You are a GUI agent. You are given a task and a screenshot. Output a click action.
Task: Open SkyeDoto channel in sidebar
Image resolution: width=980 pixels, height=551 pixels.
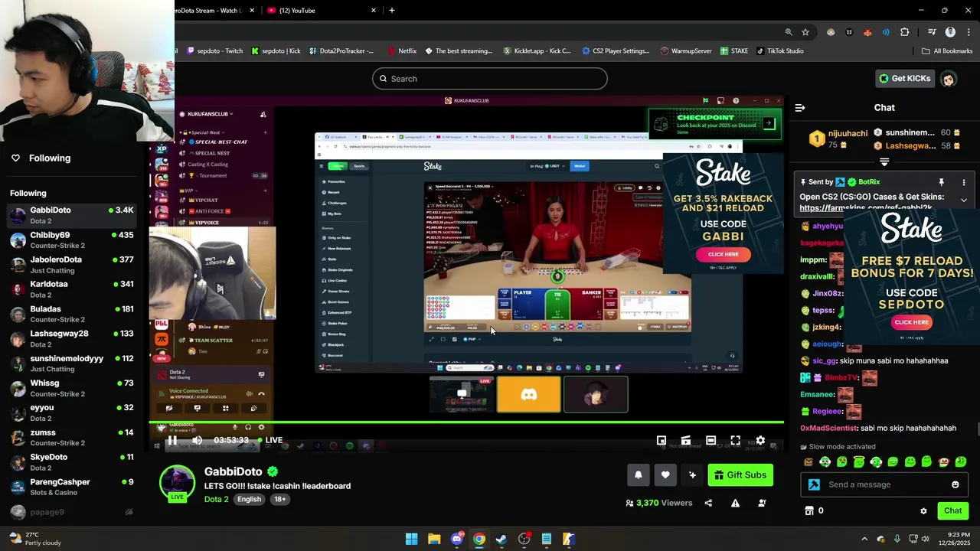[72, 461]
